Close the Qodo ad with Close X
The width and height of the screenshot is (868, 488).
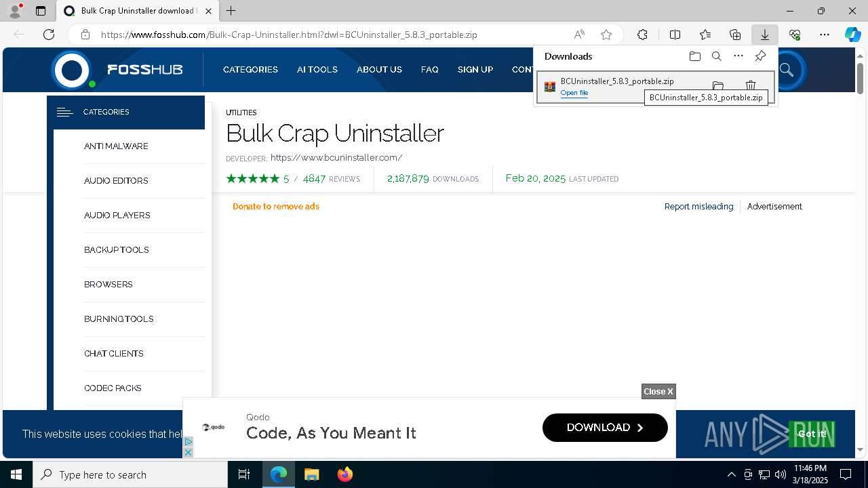[x=658, y=392]
